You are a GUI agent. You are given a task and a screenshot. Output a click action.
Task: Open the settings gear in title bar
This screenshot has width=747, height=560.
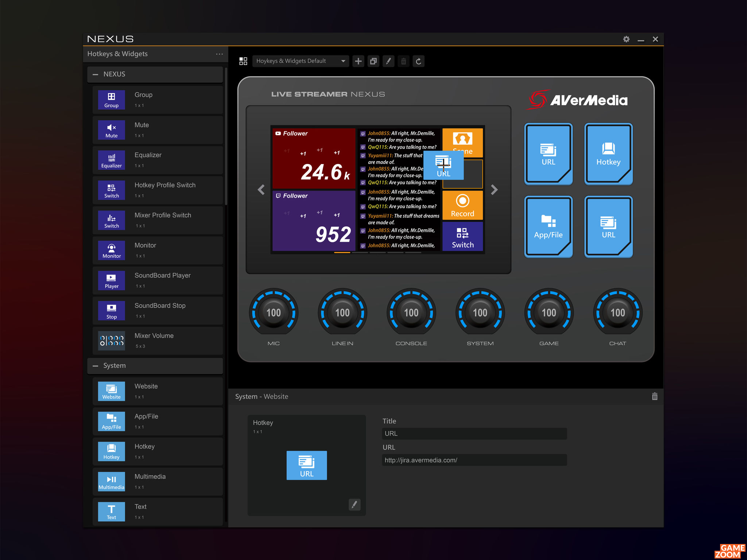pyautogui.click(x=626, y=39)
